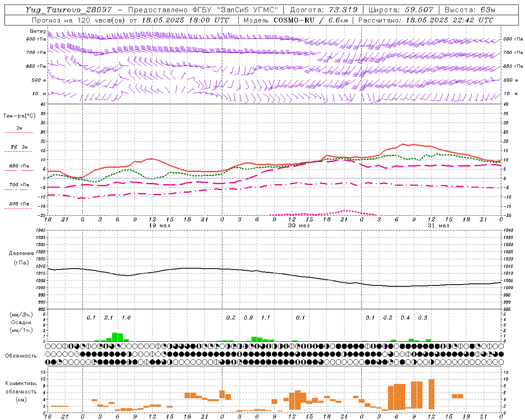Click the Ветер wind panel label
Image resolution: width=525 pixels, height=420 pixels.
pos(38,31)
